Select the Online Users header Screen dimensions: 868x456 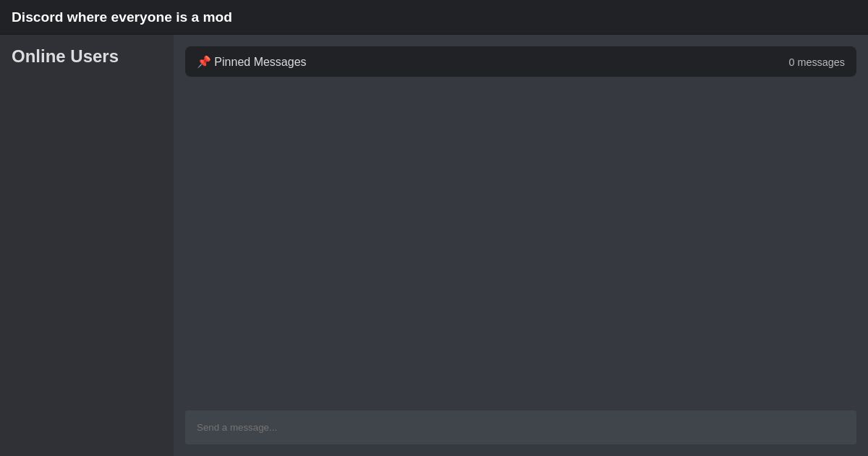click(65, 56)
